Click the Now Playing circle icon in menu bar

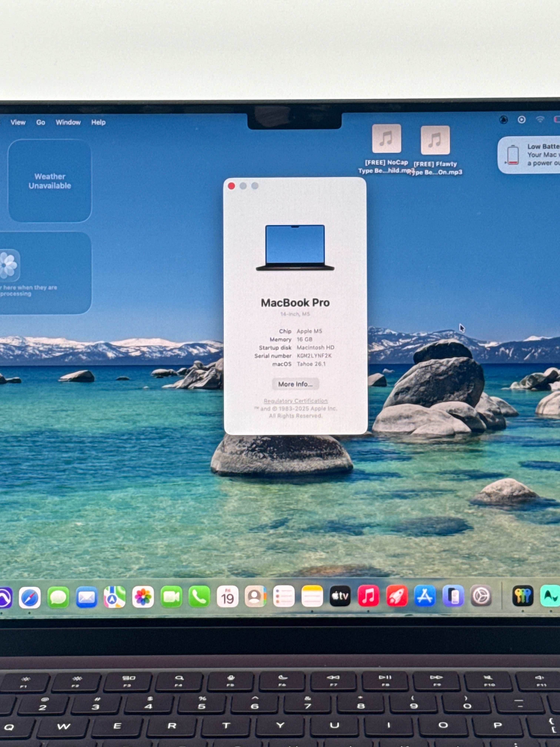521,119
